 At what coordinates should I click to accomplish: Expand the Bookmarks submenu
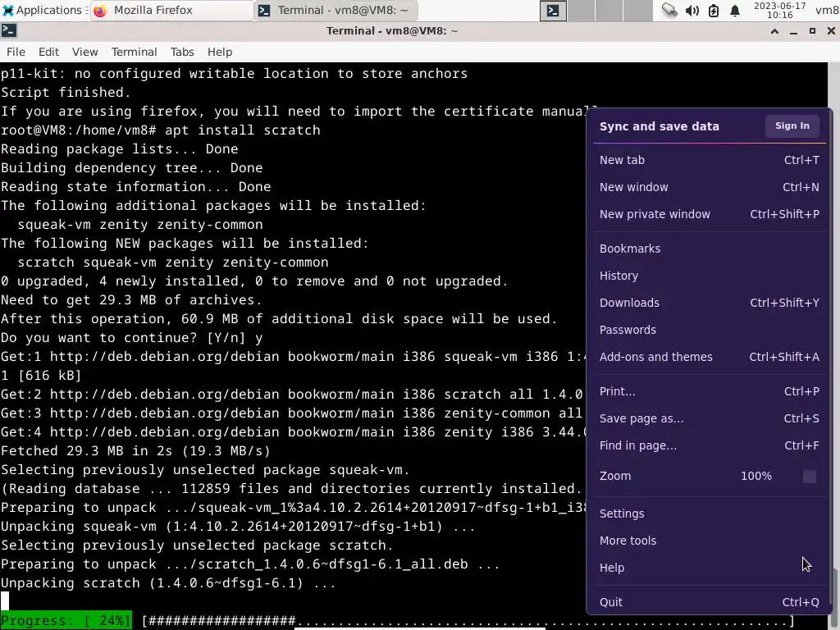point(710,249)
